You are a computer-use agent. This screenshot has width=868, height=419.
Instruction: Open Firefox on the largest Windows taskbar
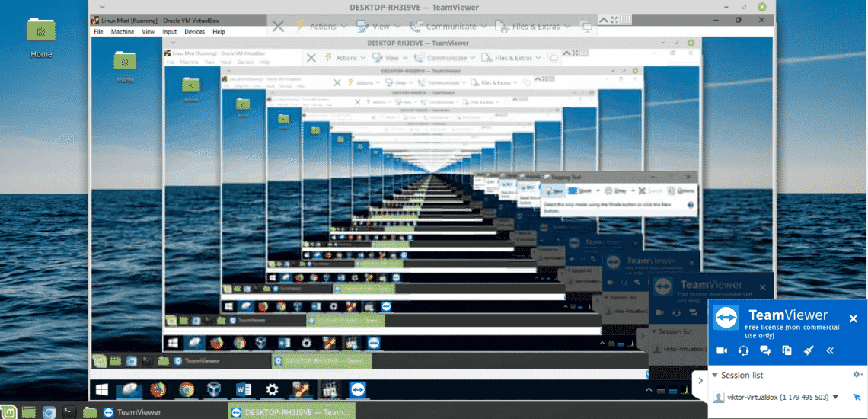tap(158, 389)
